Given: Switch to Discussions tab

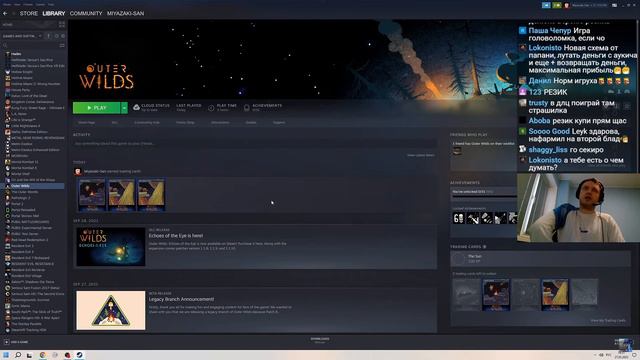Looking at the screenshot, I should tap(220, 122).
